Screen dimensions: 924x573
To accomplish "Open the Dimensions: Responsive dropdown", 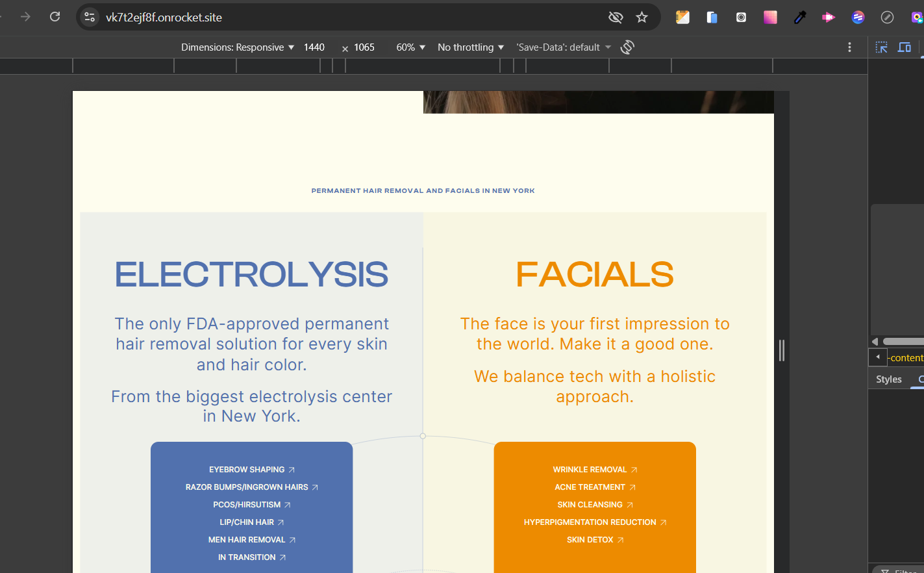I will (238, 47).
